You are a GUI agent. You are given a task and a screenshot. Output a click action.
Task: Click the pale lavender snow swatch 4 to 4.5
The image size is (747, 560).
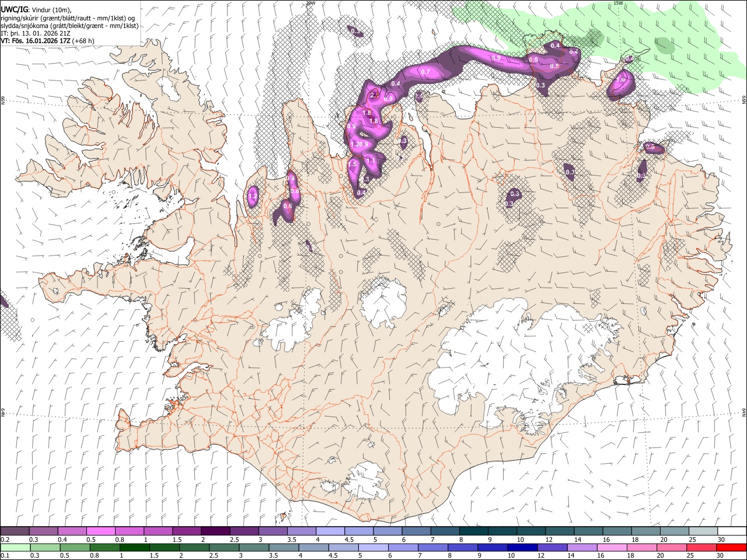(330, 531)
